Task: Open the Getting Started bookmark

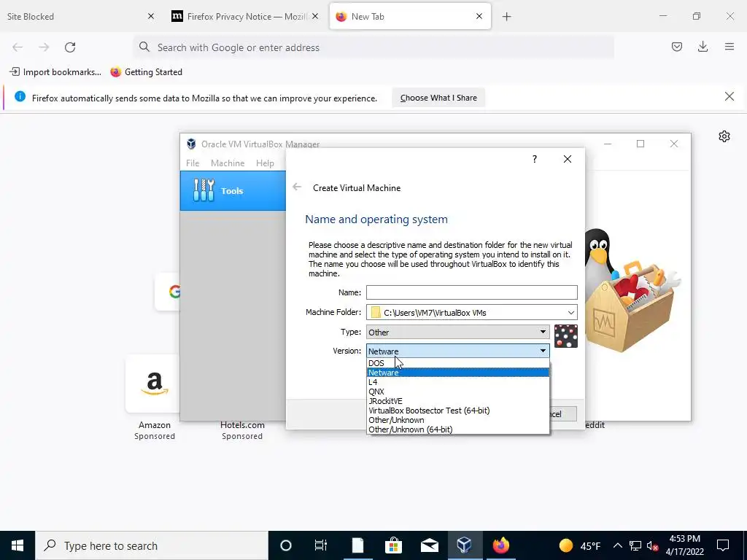Action: click(x=146, y=72)
